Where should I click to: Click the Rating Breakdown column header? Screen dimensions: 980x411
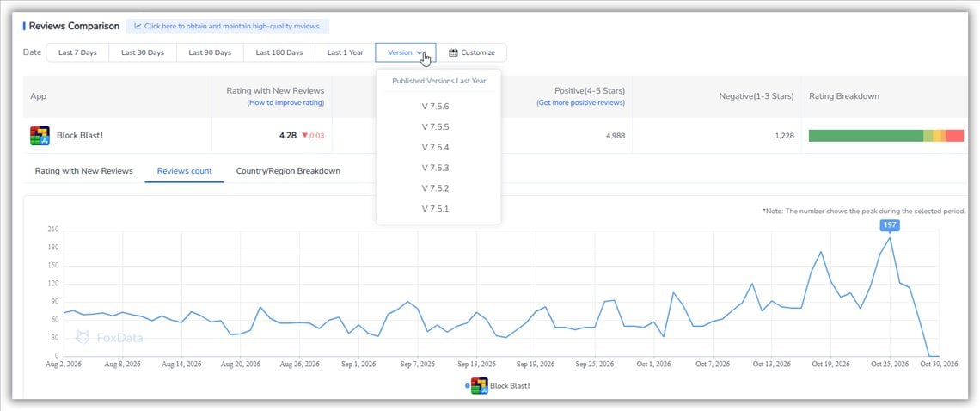pos(844,96)
